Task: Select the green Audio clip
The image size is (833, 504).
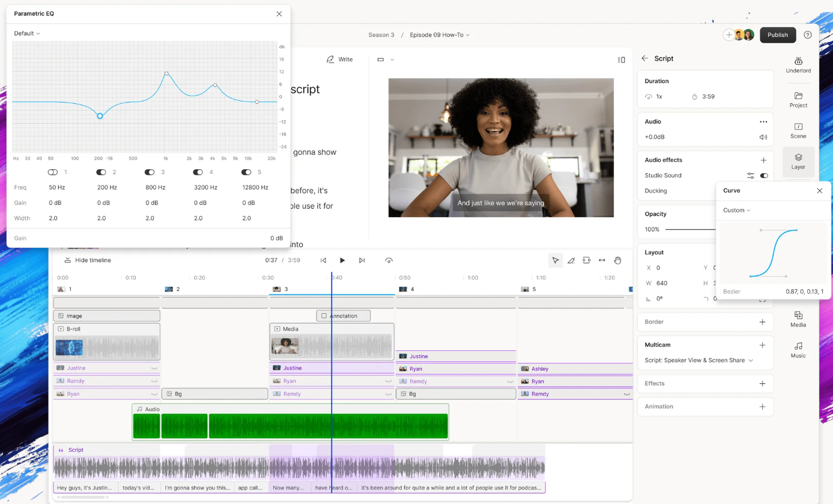Action: 290,422
